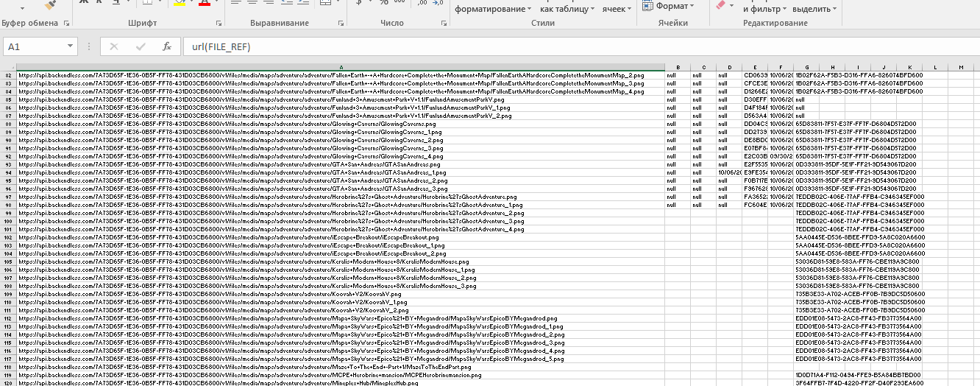Open the Форматировать как таблицу dropdown

point(567,9)
